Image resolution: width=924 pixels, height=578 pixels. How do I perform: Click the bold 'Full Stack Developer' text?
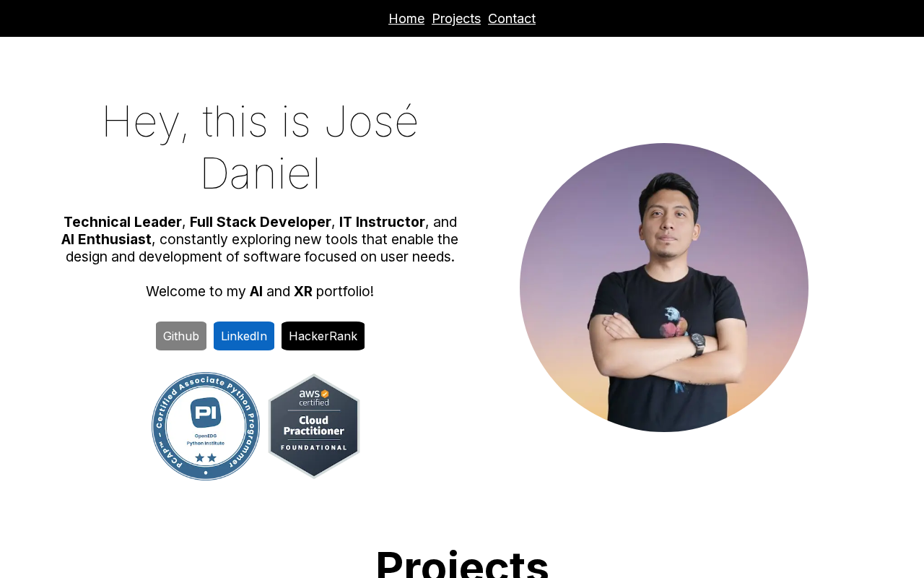(261, 222)
